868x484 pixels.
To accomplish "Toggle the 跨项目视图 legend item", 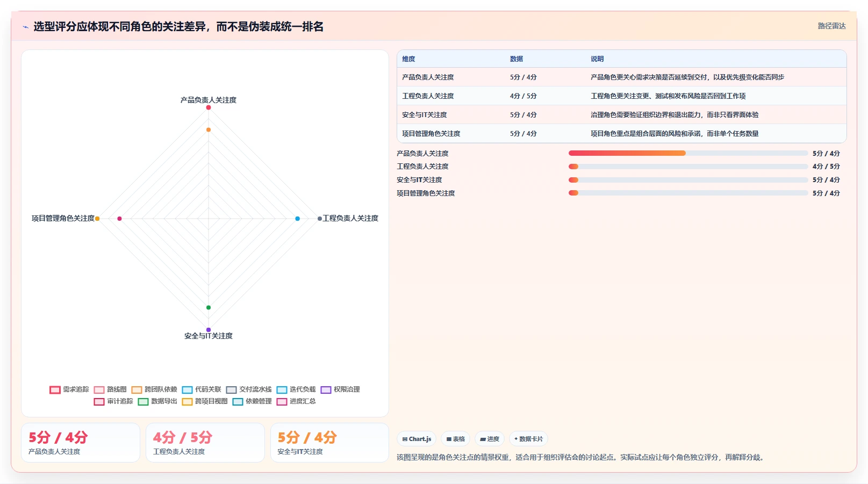I will (205, 401).
